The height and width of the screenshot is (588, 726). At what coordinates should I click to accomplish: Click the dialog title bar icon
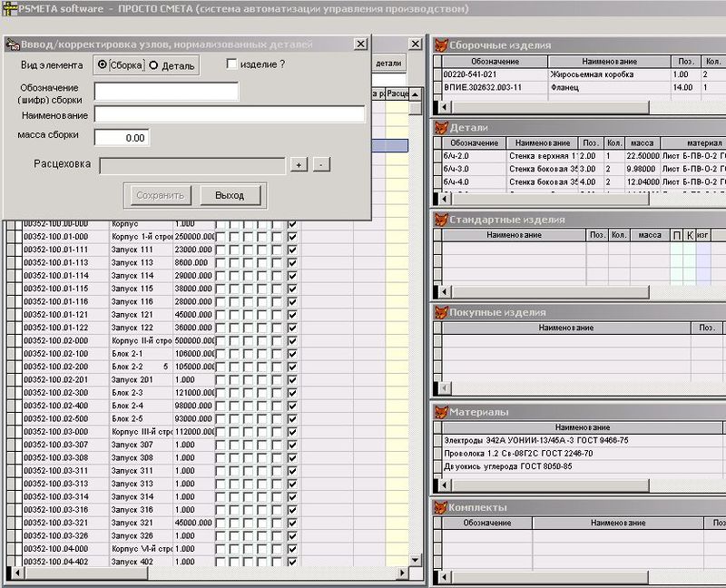pyautogui.click(x=13, y=44)
